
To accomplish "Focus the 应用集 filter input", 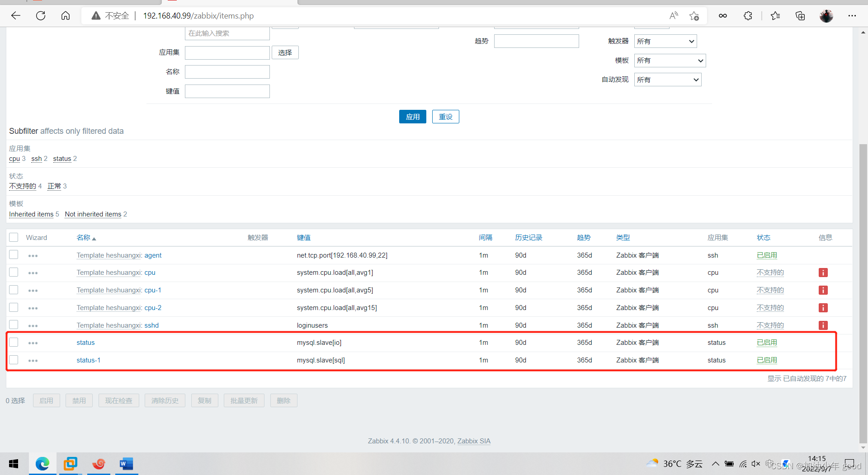I will (227, 53).
